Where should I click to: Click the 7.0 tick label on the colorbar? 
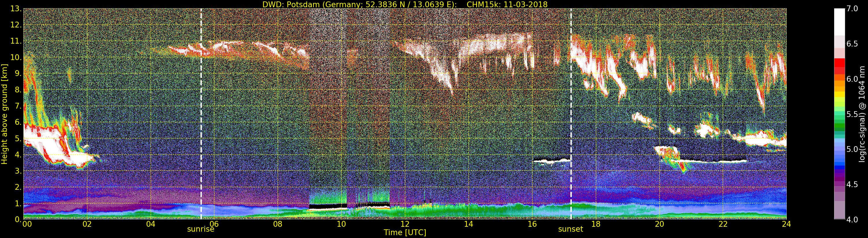pos(852,9)
